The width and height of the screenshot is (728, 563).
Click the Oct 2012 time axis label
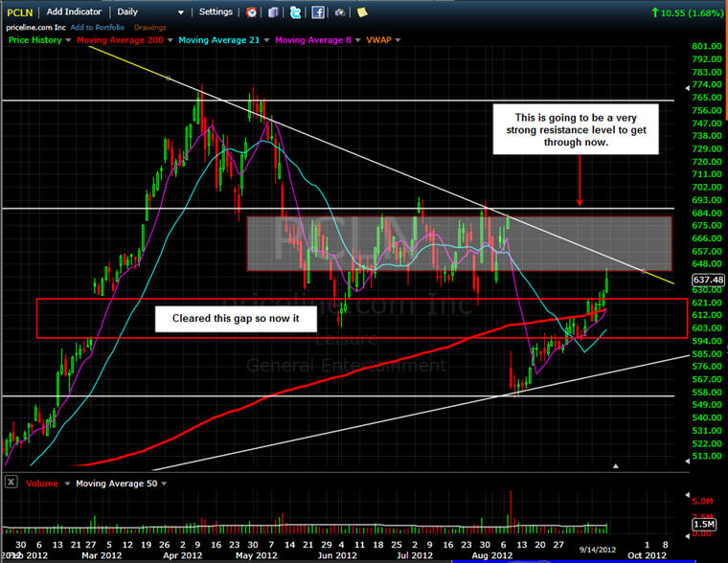647,555
